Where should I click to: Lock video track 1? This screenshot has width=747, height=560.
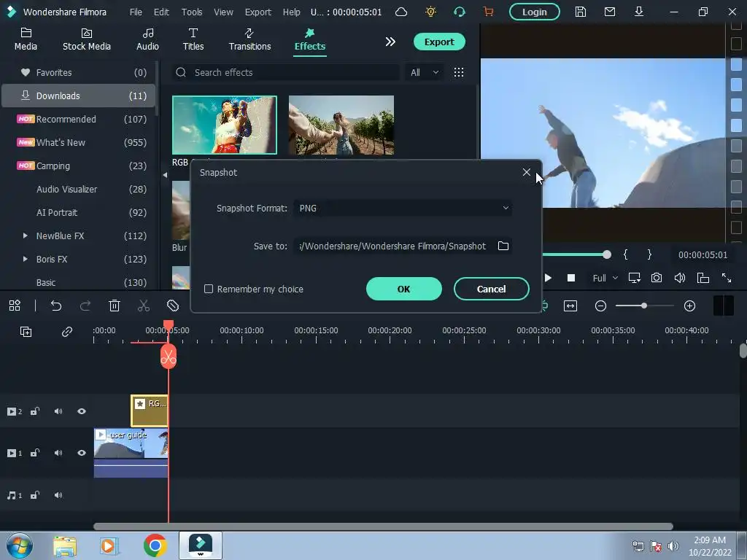point(35,452)
